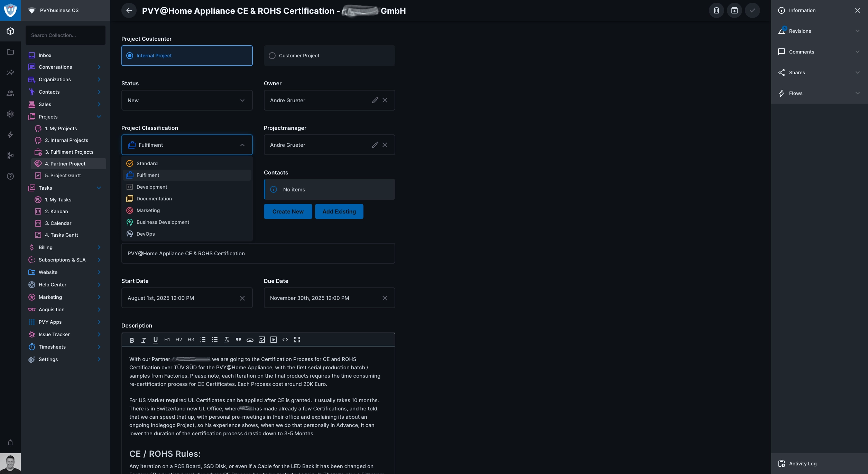Apply H1 heading style
The image size is (868, 474).
[167, 340]
